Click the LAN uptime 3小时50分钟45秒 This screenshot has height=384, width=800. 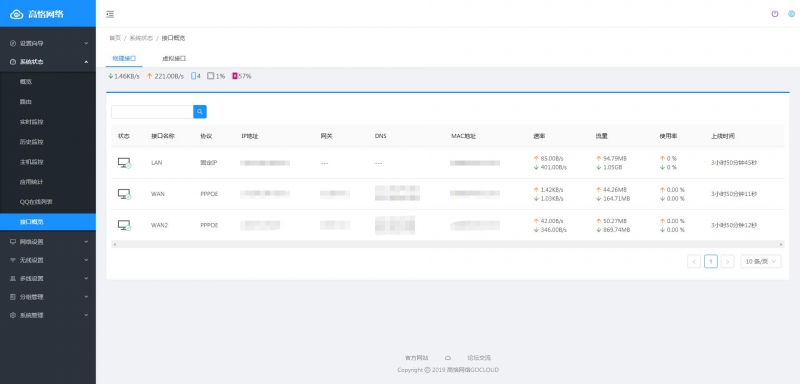(734, 163)
